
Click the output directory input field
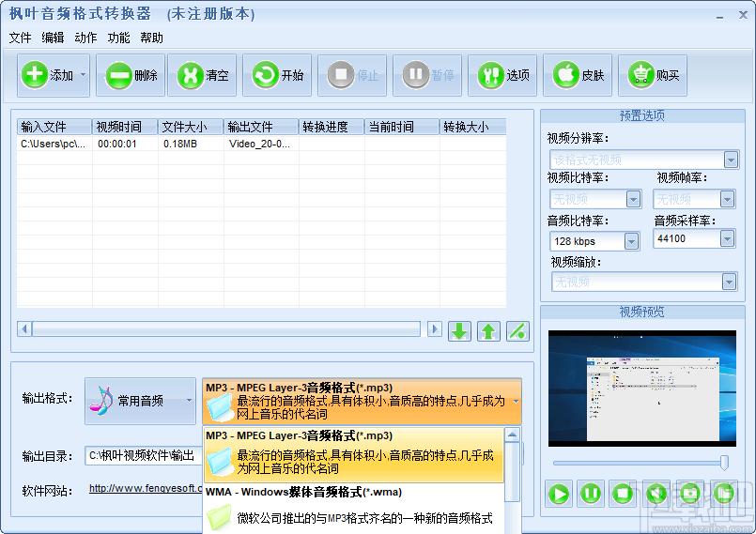pyautogui.click(x=145, y=455)
